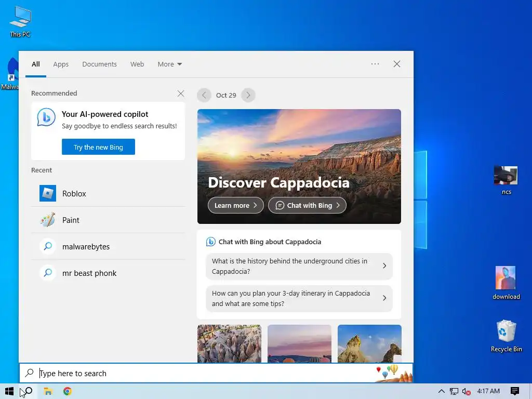The width and height of the screenshot is (532, 399).
Task: Click the 4:17 AM taskbar clock
Action: tap(488, 391)
